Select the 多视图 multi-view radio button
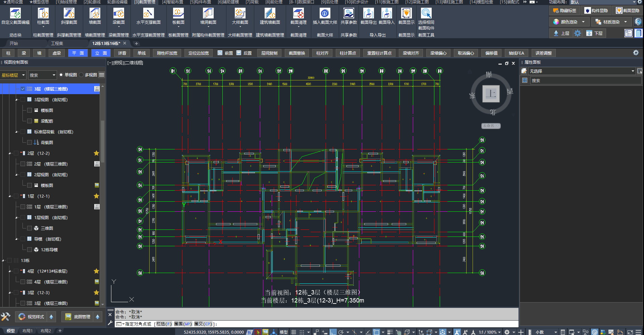This screenshot has width=644, height=335. pos(82,75)
